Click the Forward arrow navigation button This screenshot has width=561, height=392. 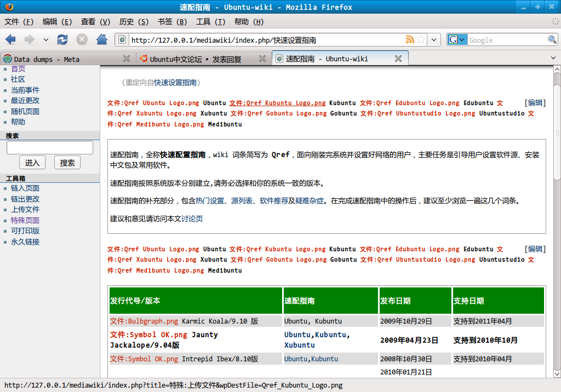click(x=30, y=39)
